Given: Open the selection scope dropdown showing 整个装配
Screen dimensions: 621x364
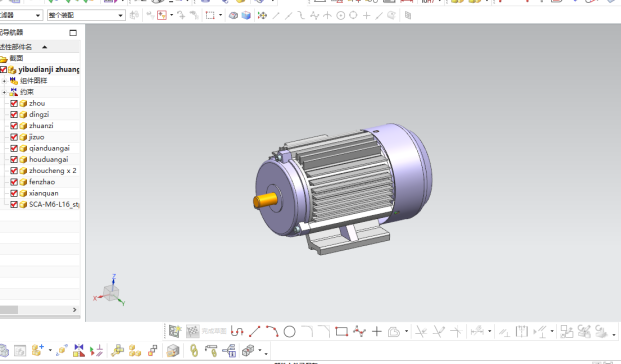Looking at the screenshot, I should pos(86,15).
